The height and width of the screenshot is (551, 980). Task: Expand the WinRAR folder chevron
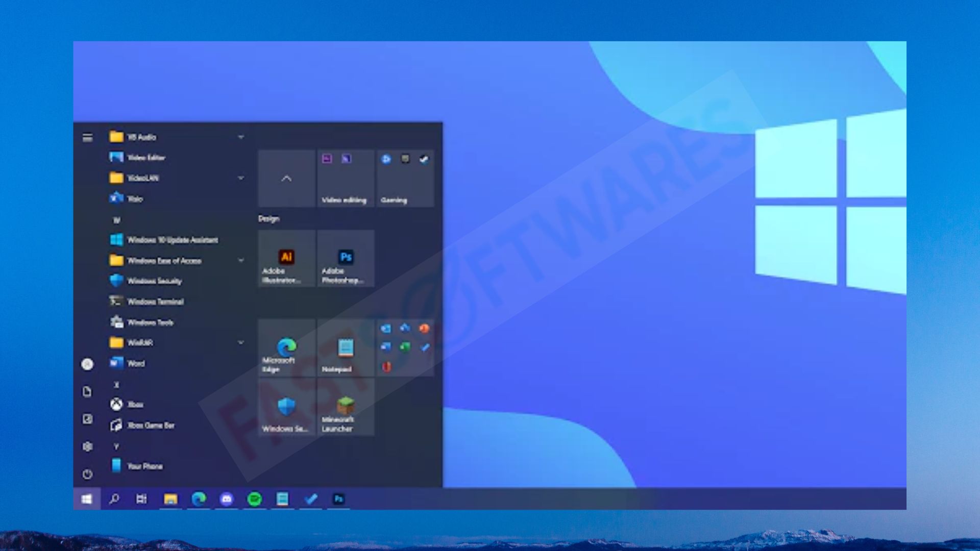pyautogui.click(x=241, y=342)
